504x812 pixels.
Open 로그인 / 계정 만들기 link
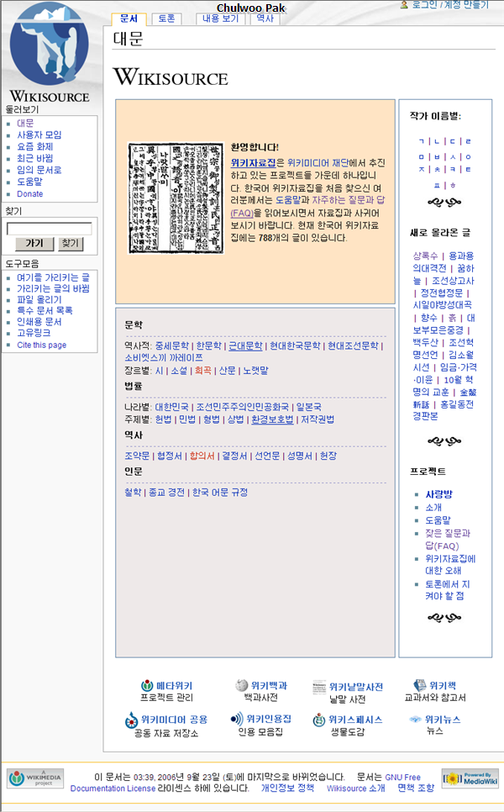pyautogui.click(x=450, y=5)
